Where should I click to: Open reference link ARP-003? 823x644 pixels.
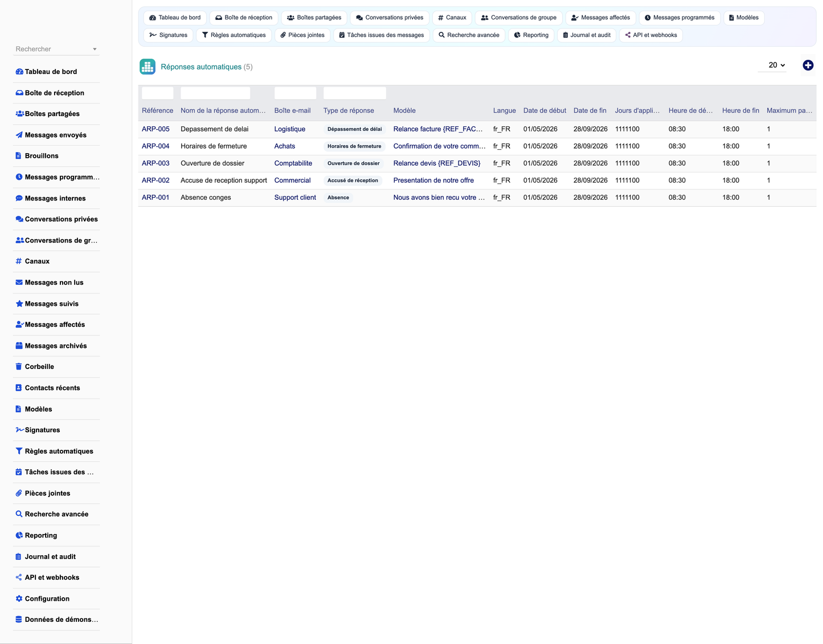point(155,163)
